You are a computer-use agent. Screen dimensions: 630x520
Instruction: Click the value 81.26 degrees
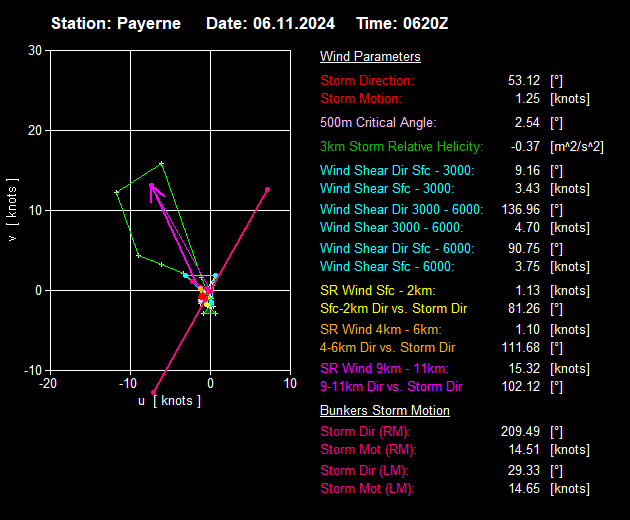coord(524,308)
